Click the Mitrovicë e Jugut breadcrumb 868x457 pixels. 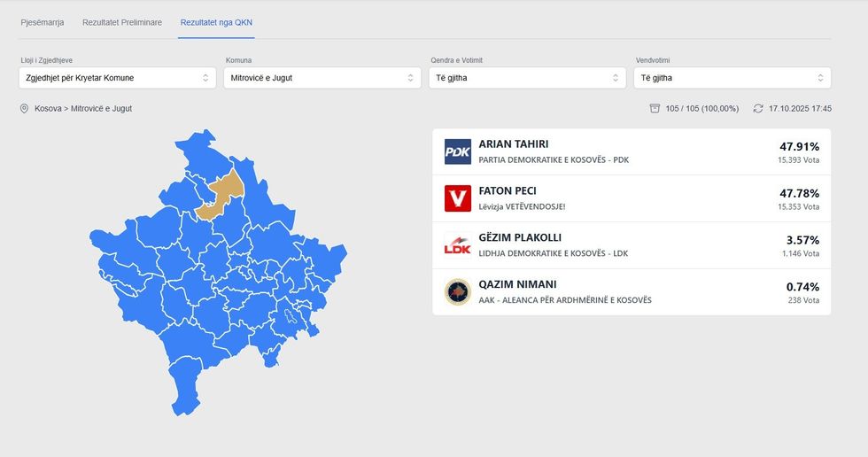[101, 109]
